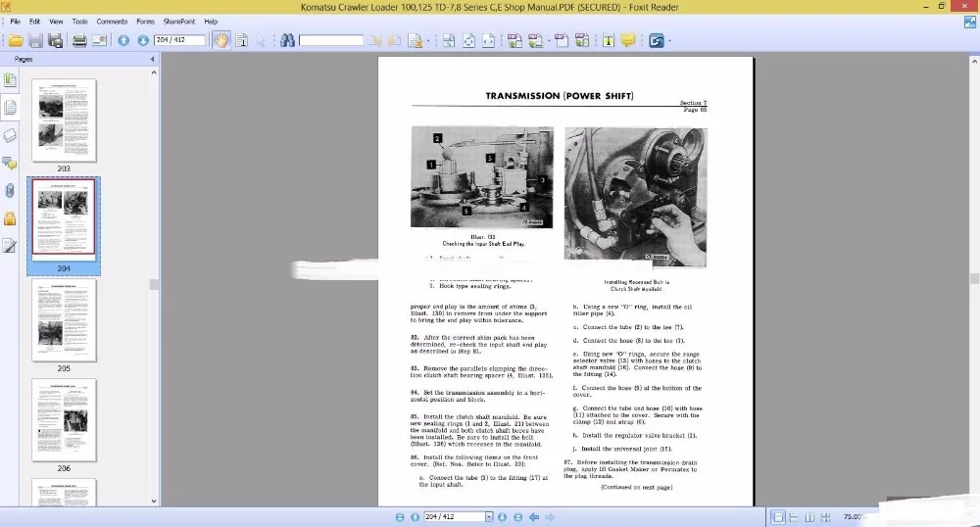This screenshot has width=980, height=527.
Task: Open the bottom page number dropdown
Action: point(489,517)
